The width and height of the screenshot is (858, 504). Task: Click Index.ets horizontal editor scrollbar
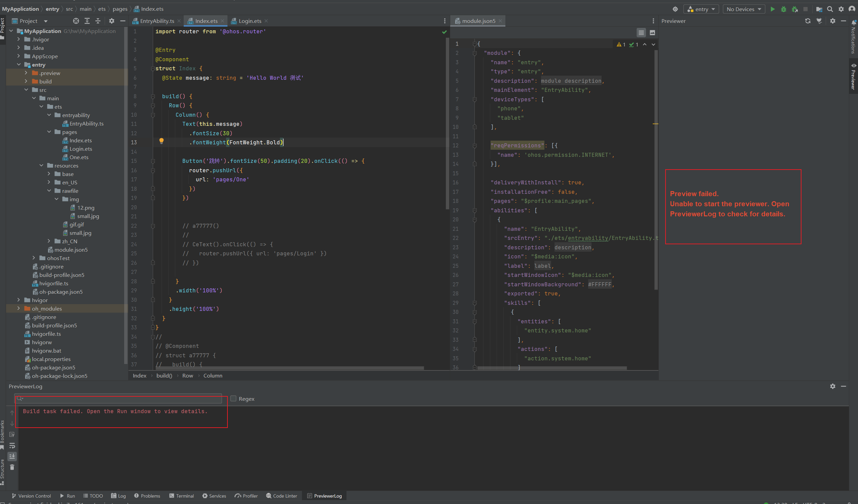(x=289, y=368)
